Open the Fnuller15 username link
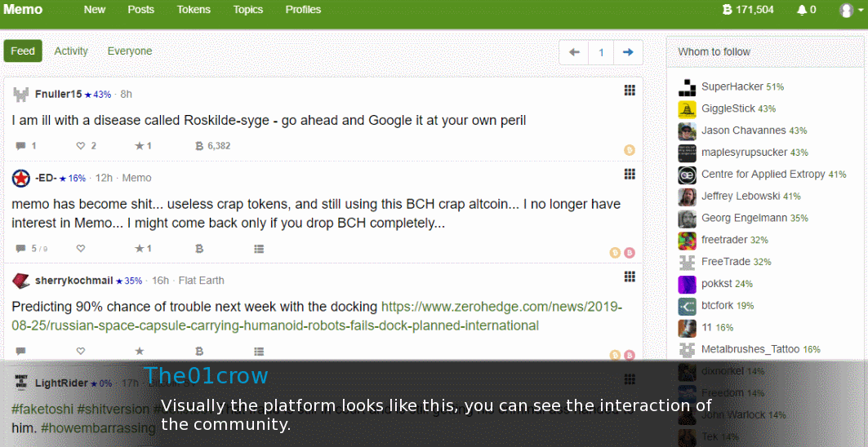 click(58, 94)
